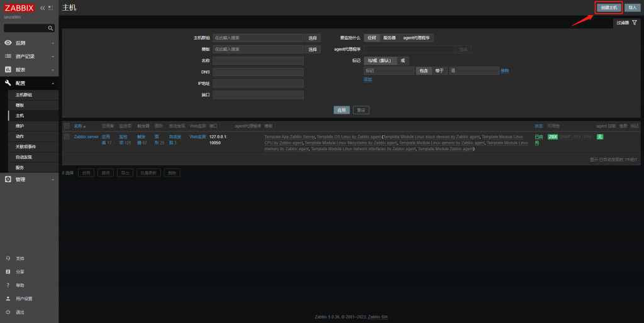Click the question mark icon for 帮助

[8, 285]
